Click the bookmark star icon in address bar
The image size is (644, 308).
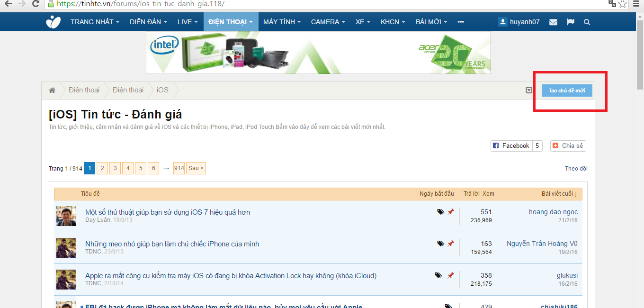[x=623, y=4]
